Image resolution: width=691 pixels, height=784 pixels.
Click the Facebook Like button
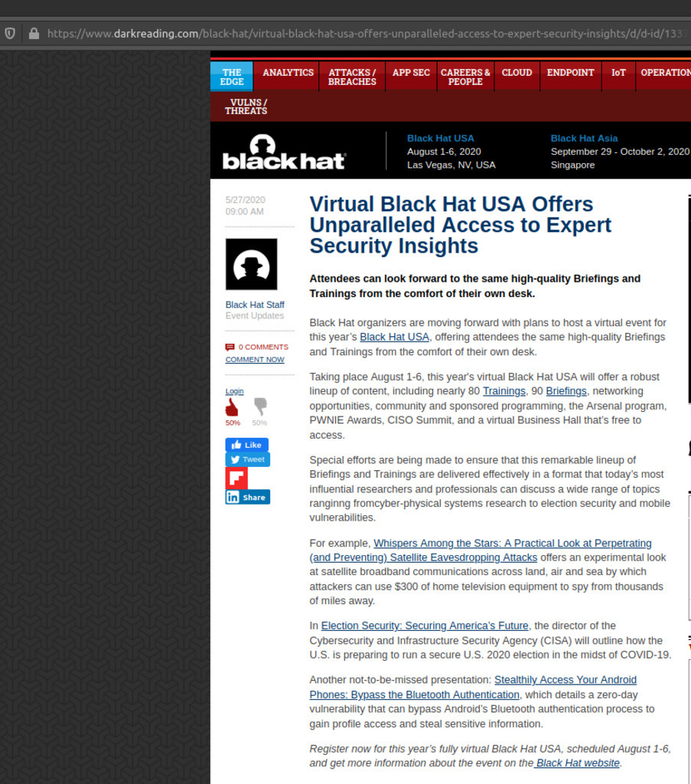[x=246, y=445]
